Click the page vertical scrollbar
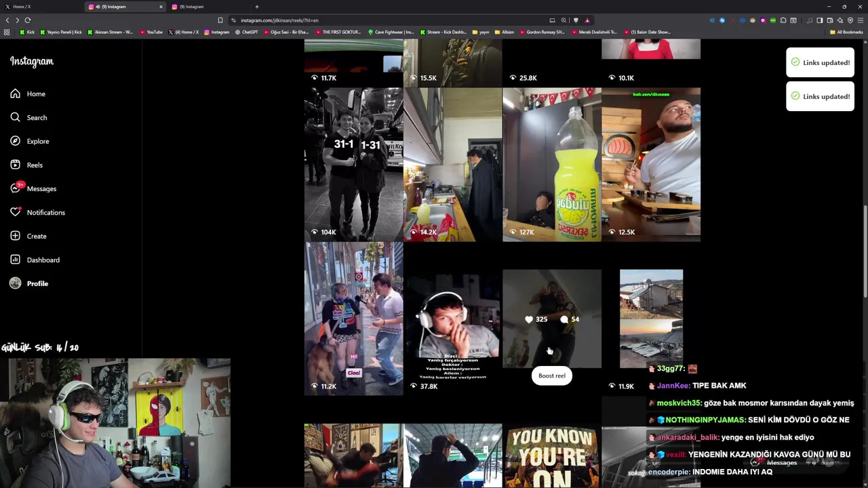This screenshot has width=868, height=488. (865, 251)
